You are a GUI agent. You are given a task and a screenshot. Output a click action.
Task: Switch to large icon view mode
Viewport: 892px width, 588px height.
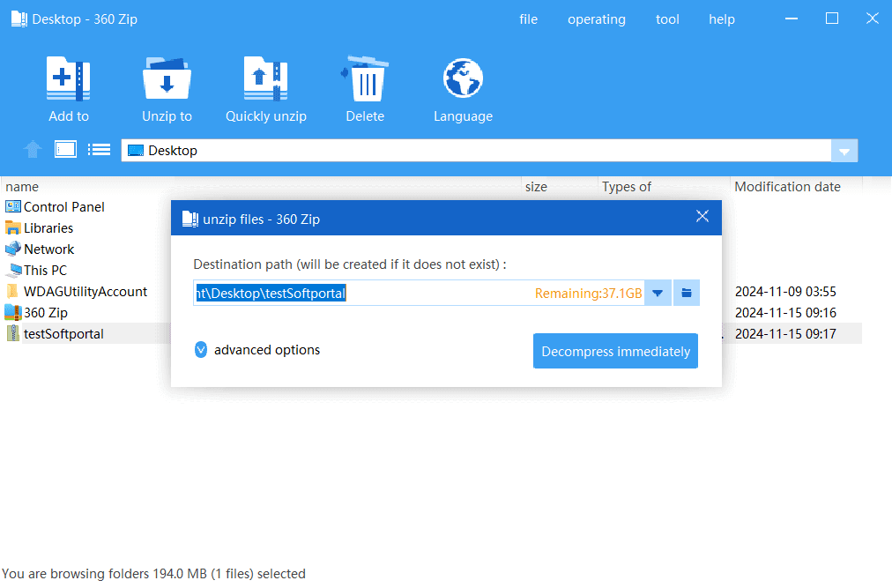pos(65,150)
